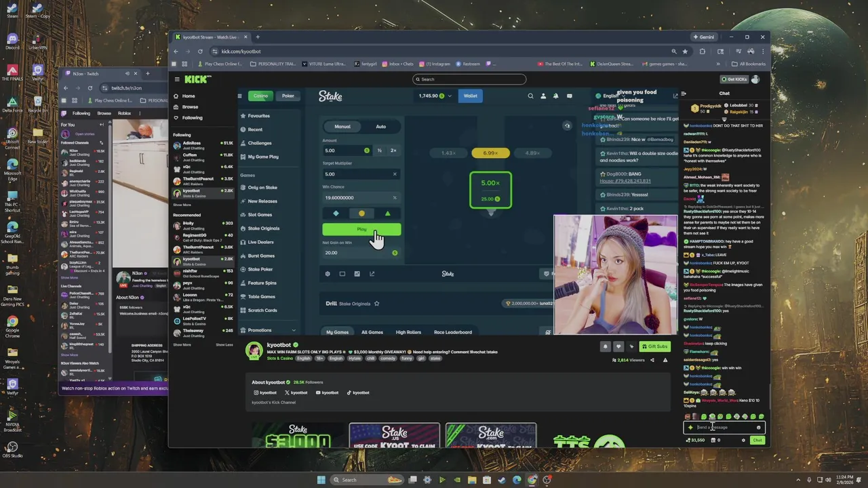The height and width of the screenshot is (488, 868).
Task: Reload the kick.com page
Action: pos(200,52)
